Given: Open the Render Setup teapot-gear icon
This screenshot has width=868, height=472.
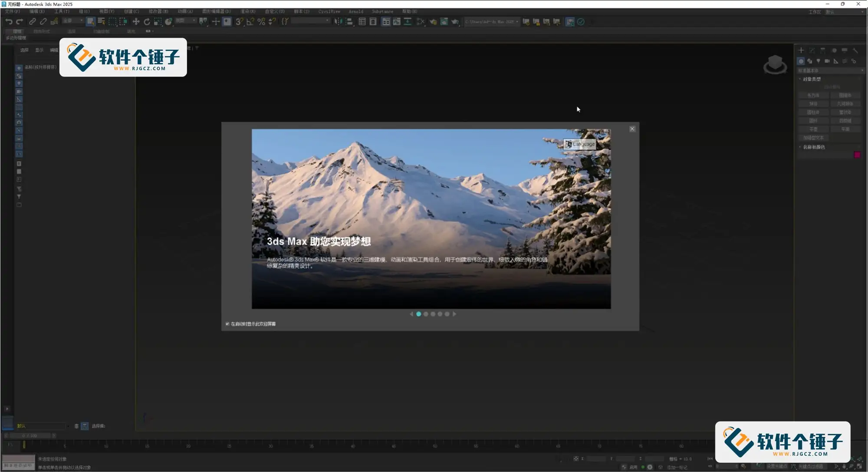Looking at the screenshot, I should coord(433,22).
